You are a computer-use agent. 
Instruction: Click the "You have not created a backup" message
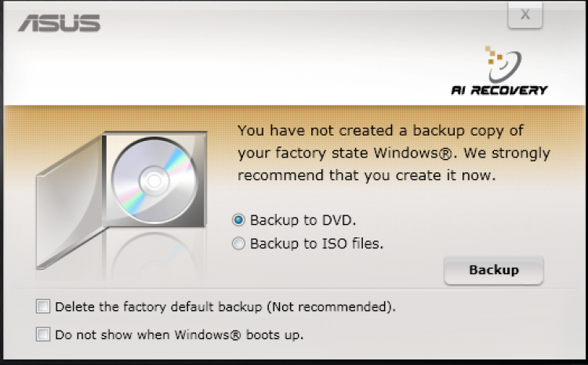380,130
